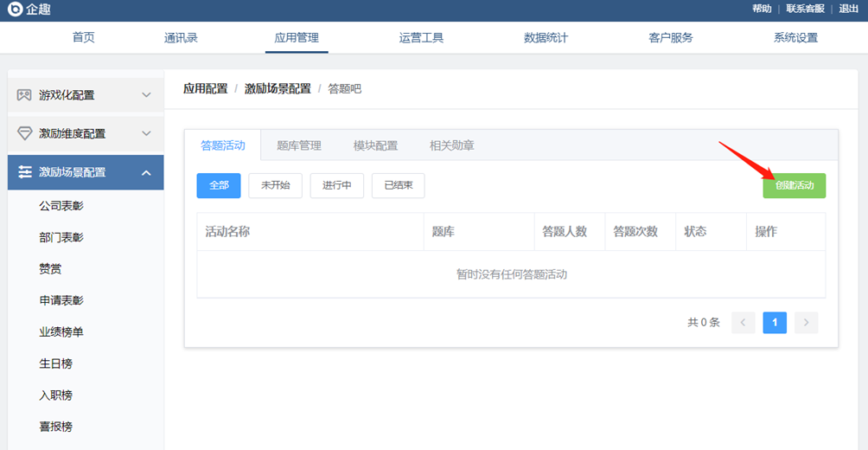
Task: Click the 企趣 logo icon
Action: click(x=13, y=10)
